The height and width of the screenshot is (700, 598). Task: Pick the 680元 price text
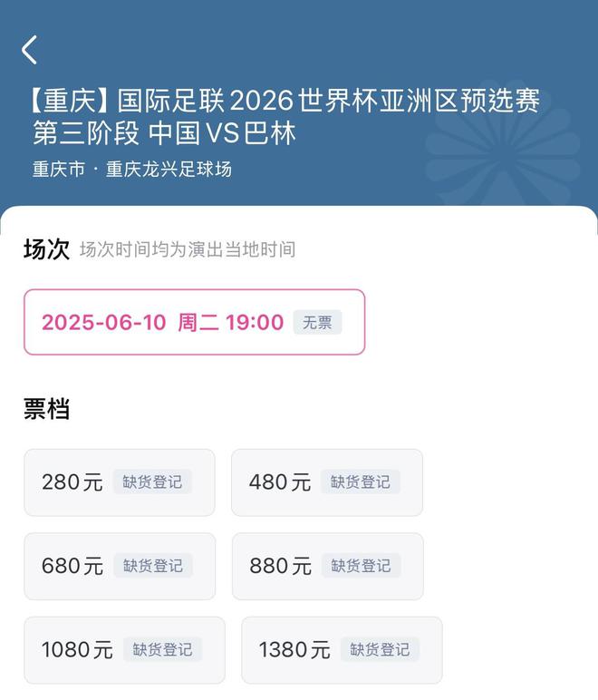[72, 566]
